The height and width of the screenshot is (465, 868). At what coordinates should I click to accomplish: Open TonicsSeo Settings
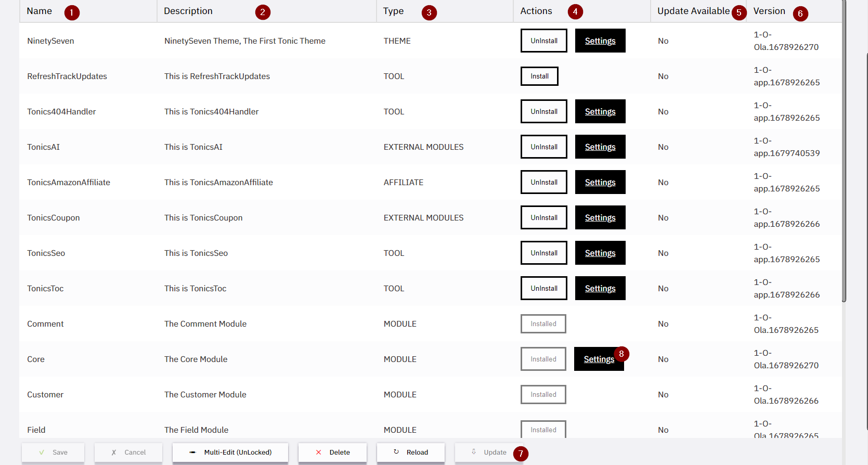point(600,253)
